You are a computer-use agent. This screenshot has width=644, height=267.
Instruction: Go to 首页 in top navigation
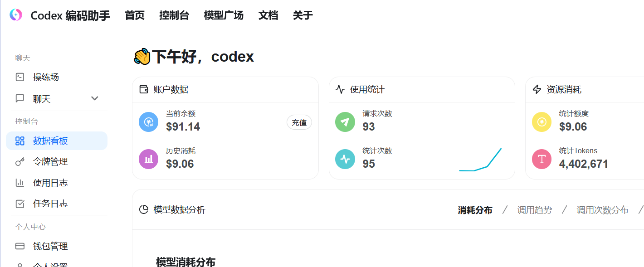(135, 15)
